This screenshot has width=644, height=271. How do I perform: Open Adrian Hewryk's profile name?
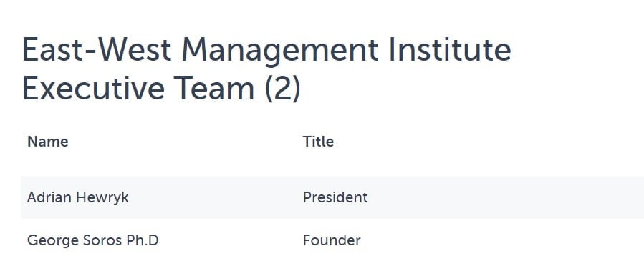77,197
